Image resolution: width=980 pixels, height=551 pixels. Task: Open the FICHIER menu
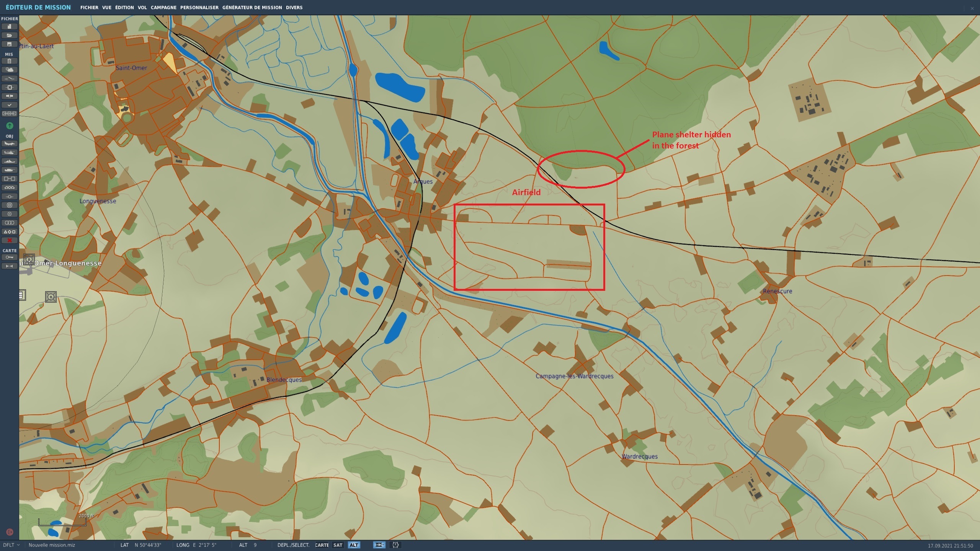point(89,7)
